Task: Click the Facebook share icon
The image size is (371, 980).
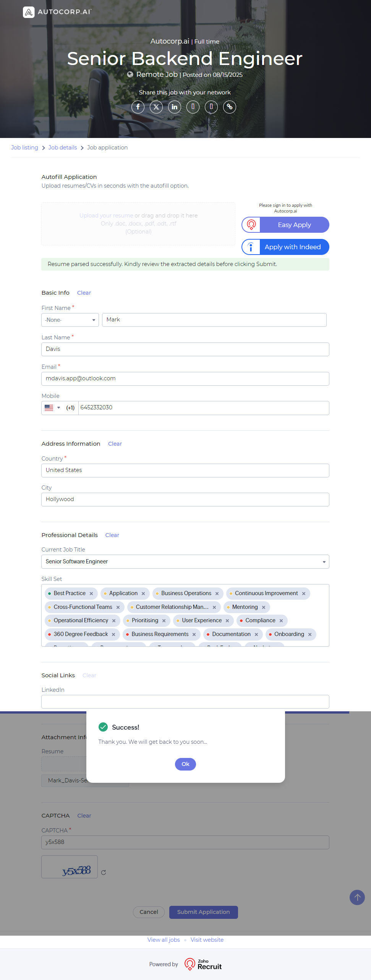Action: coord(138,107)
